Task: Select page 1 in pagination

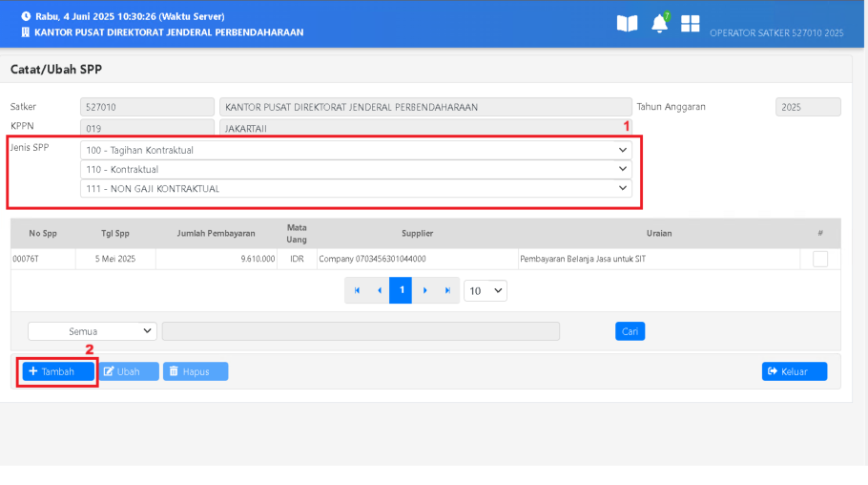Action: [x=402, y=290]
